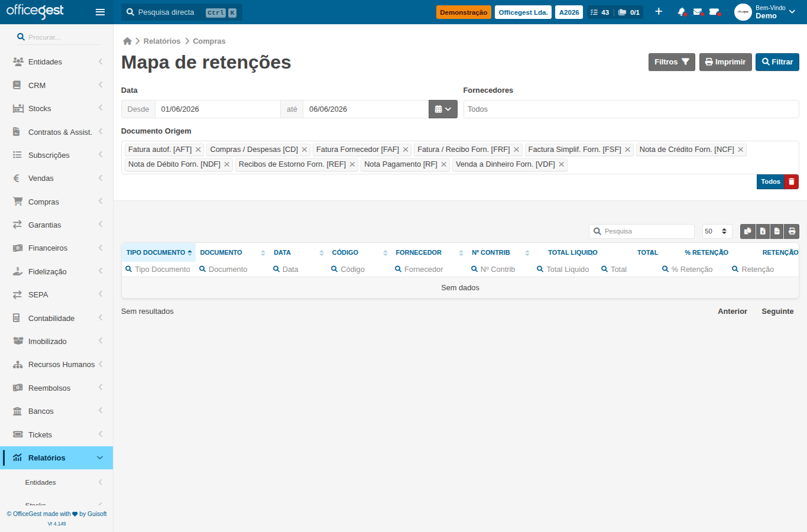
Task: Remove the Venda a Dinheiro Forn. [VDF] tag
Action: pos(561,164)
